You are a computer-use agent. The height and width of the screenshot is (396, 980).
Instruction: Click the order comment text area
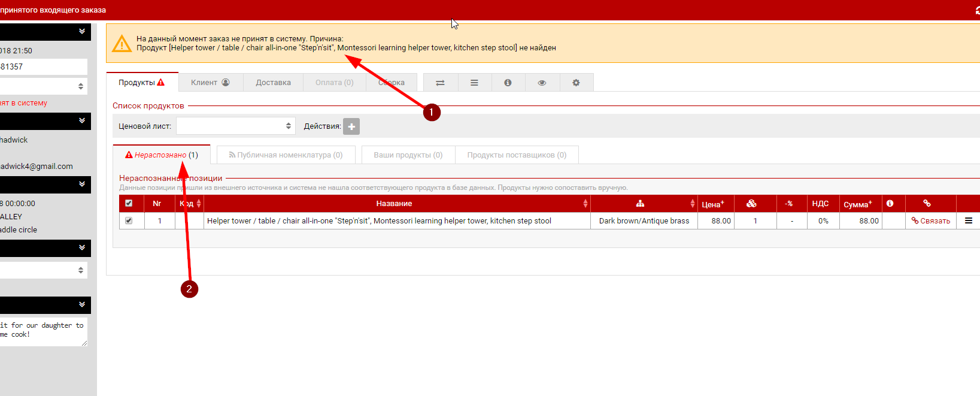coord(42,331)
